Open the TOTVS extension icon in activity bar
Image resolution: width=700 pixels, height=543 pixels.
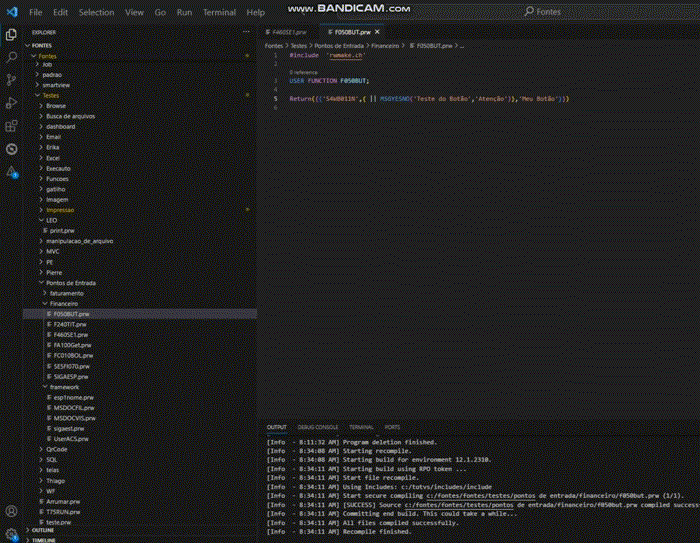tap(12, 149)
